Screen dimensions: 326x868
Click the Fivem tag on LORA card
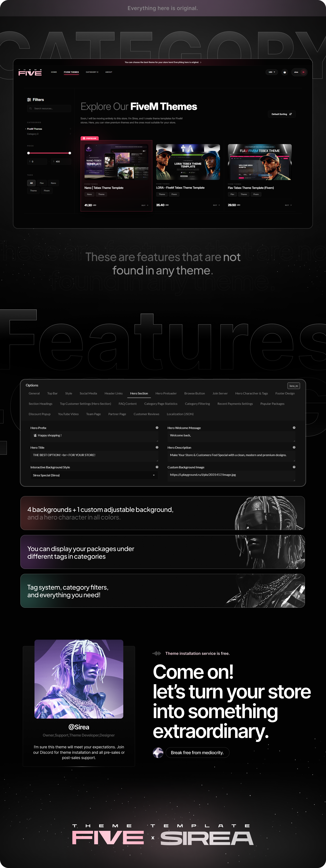coord(174,194)
